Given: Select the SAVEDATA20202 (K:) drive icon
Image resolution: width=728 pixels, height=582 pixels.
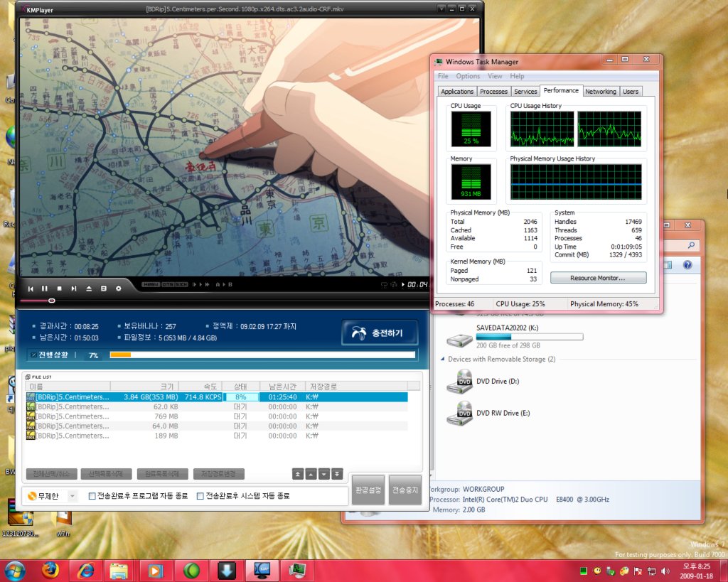Looking at the screenshot, I should pos(459,339).
